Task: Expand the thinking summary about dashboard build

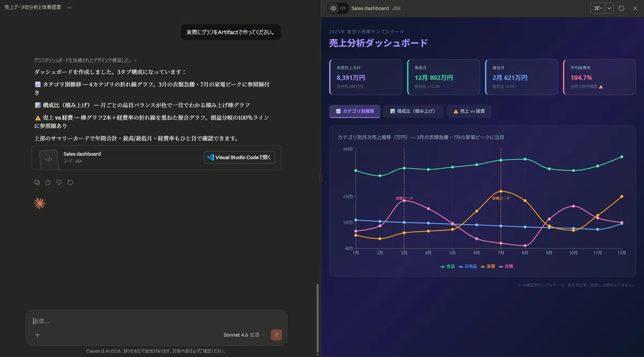Action: coord(85,61)
